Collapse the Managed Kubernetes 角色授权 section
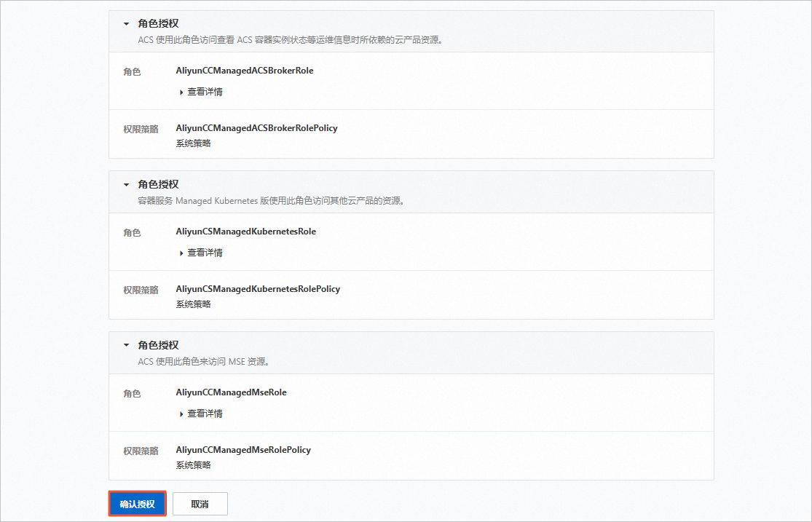This screenshot has width=812, height=522. tap(127, 185)
